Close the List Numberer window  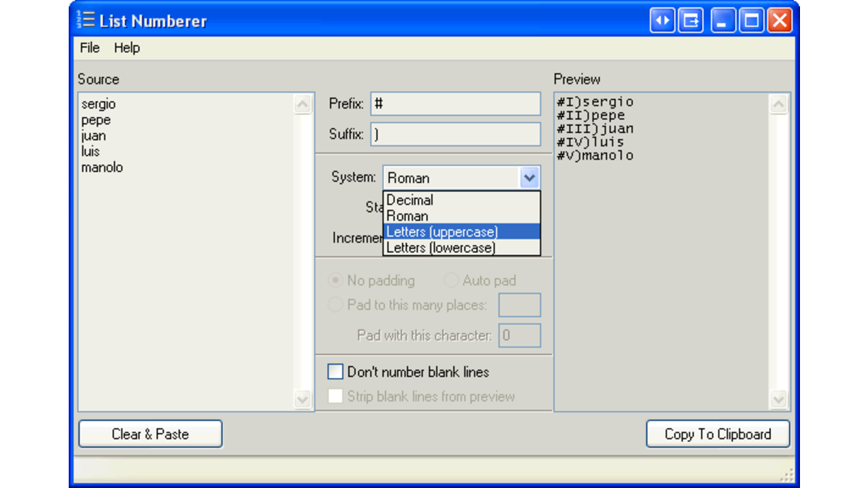point(779,20)
